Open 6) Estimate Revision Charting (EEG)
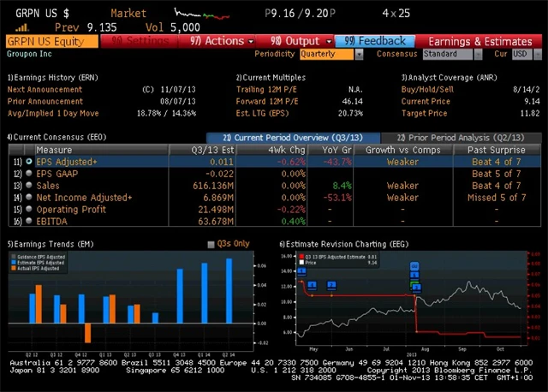Image resolution: width=548 pixels, height=392 pixels. 344,244
